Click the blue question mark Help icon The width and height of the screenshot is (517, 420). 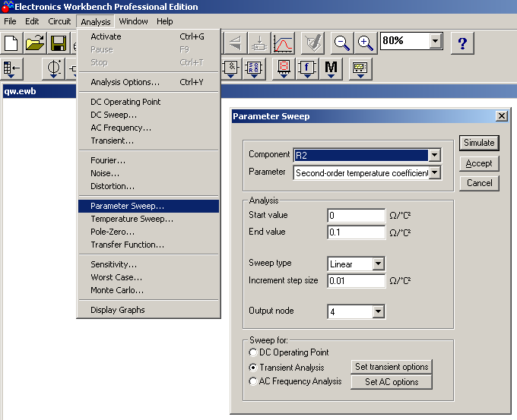pyautogui.click(x=462, y=43)
